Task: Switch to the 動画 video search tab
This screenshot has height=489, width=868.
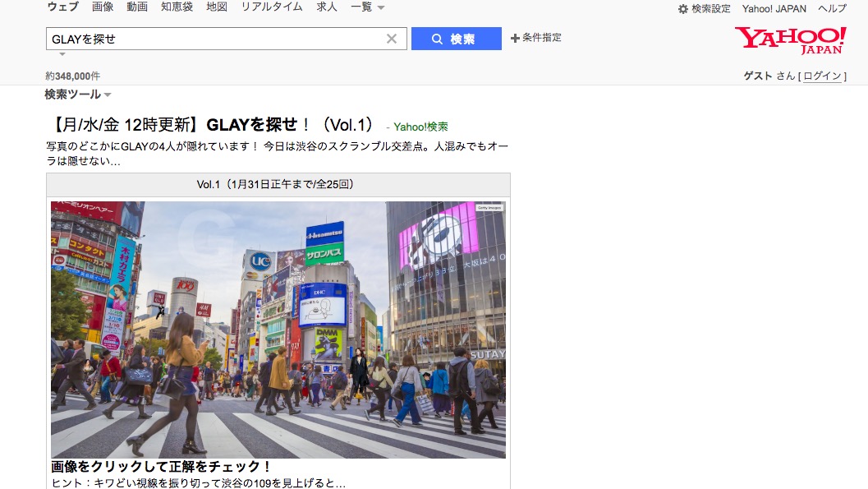Action: pyautogui.click(x=137, y=7)
